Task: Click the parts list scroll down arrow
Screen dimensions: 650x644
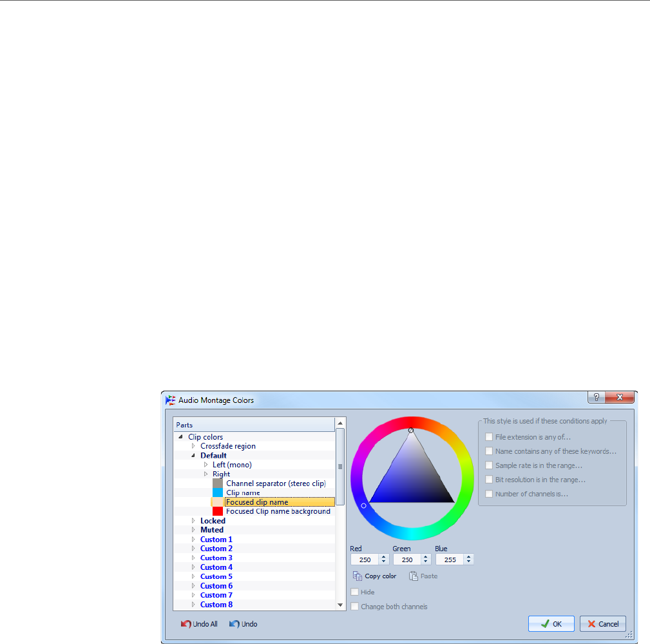Action: pos(340,605)
